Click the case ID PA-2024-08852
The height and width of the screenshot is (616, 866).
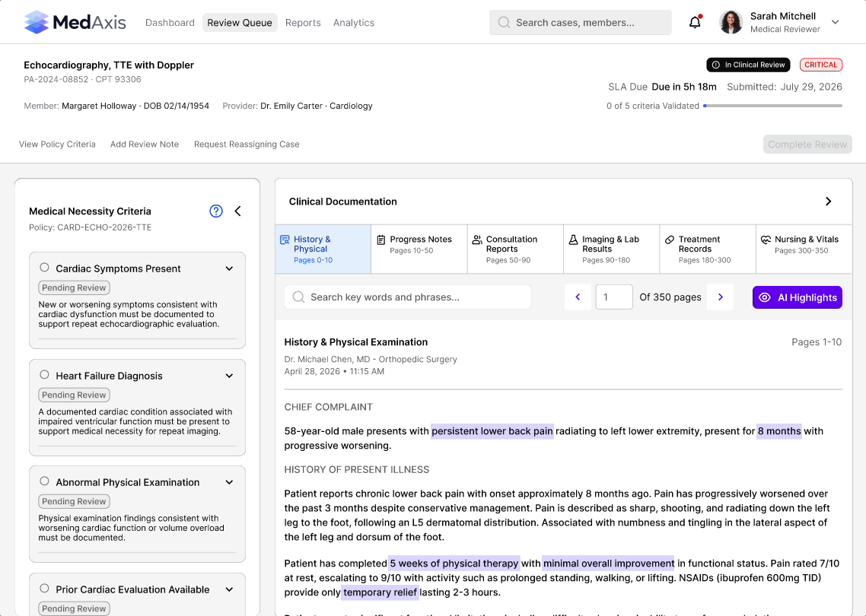pos(56,80)
